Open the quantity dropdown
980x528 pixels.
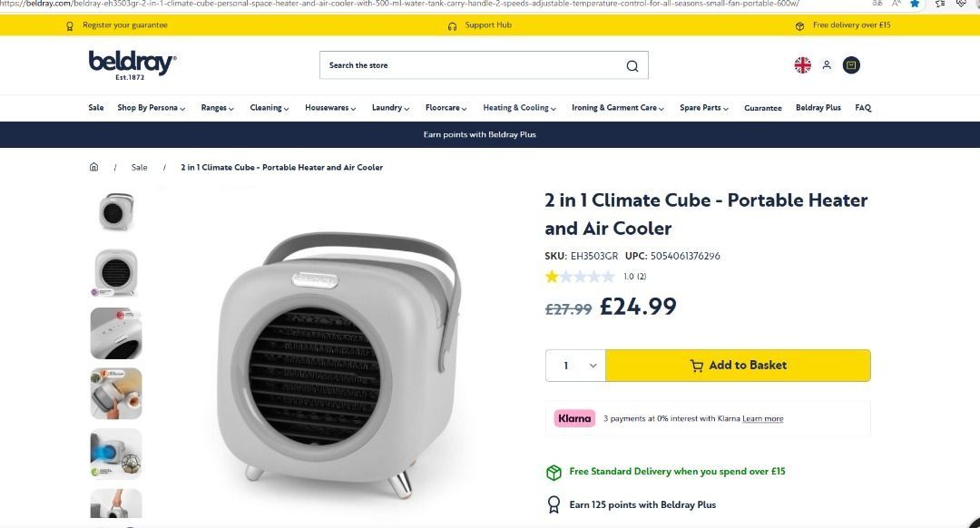(x=575, y=366)
